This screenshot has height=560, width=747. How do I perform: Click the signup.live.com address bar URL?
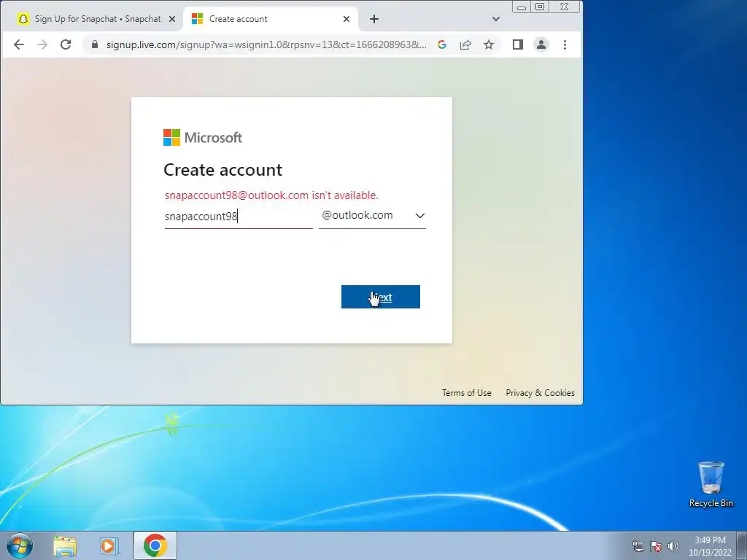click(x=266, y=44)
